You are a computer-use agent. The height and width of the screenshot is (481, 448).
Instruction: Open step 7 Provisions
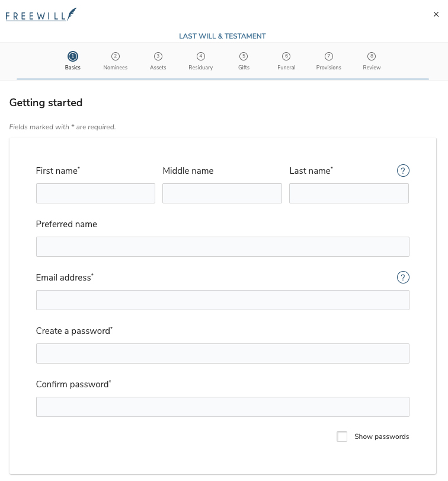point(329,60)
